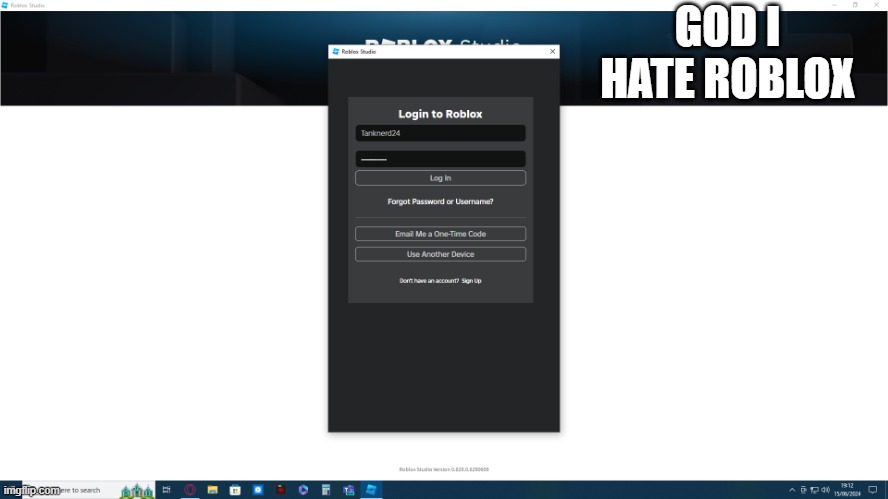
Task: Click the Roblox Studio version text
Action: (443, 470)
